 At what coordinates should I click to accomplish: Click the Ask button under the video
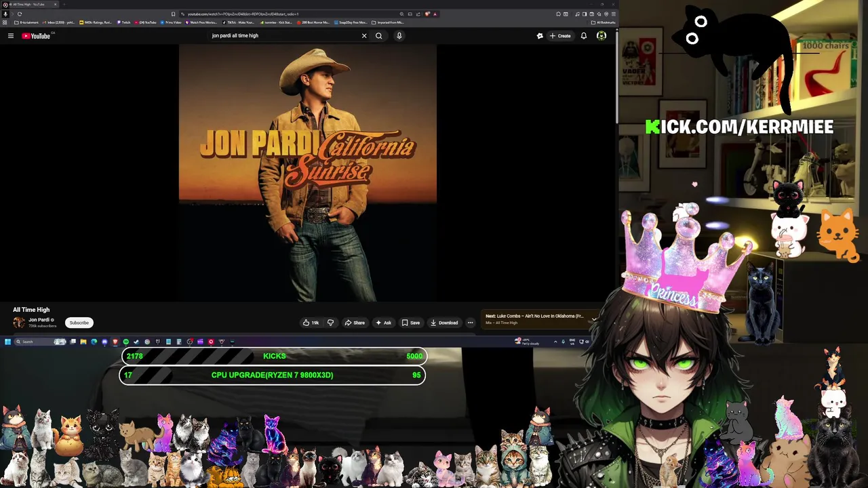(x=384, y=323)
